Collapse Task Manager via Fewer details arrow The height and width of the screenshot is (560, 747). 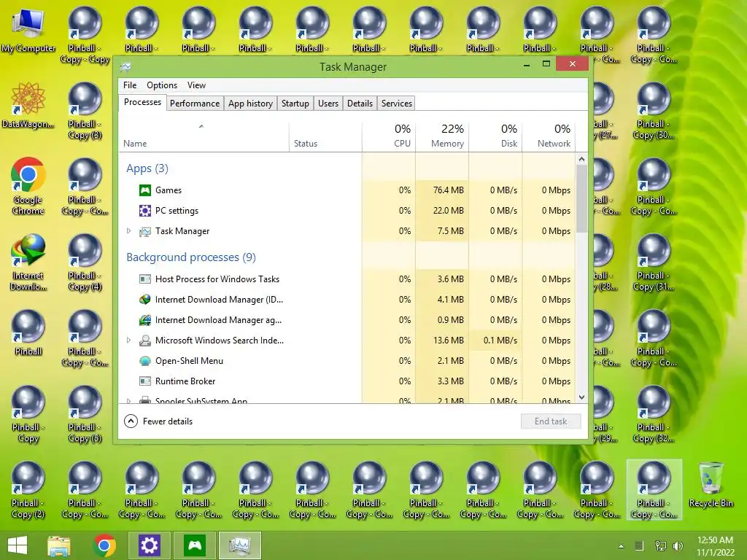click(131, 421)
